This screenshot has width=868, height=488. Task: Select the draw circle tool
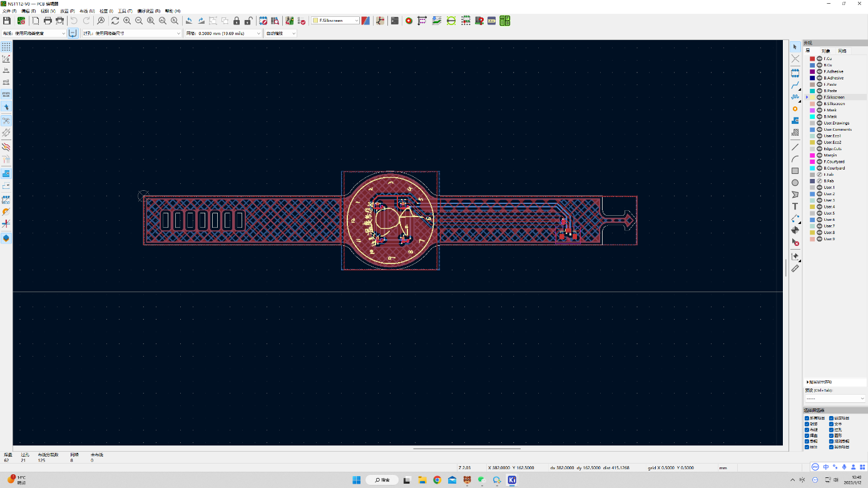pyautogui.click(x=795, y=183)
